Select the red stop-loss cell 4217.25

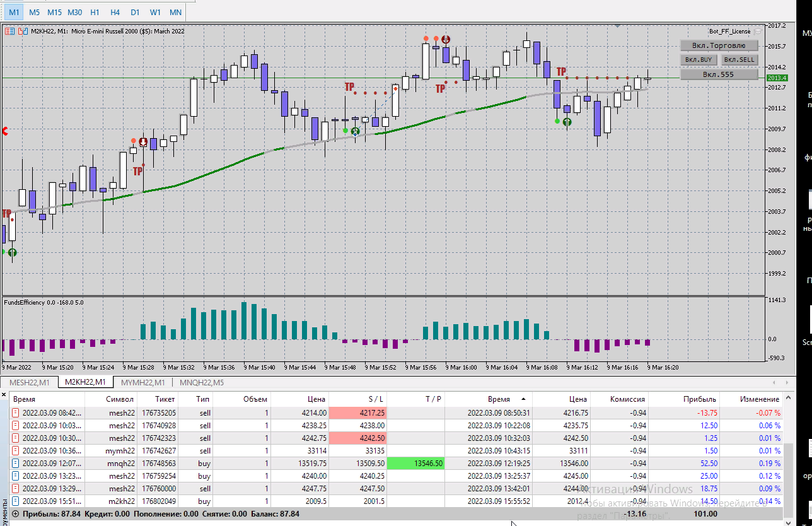358,413
